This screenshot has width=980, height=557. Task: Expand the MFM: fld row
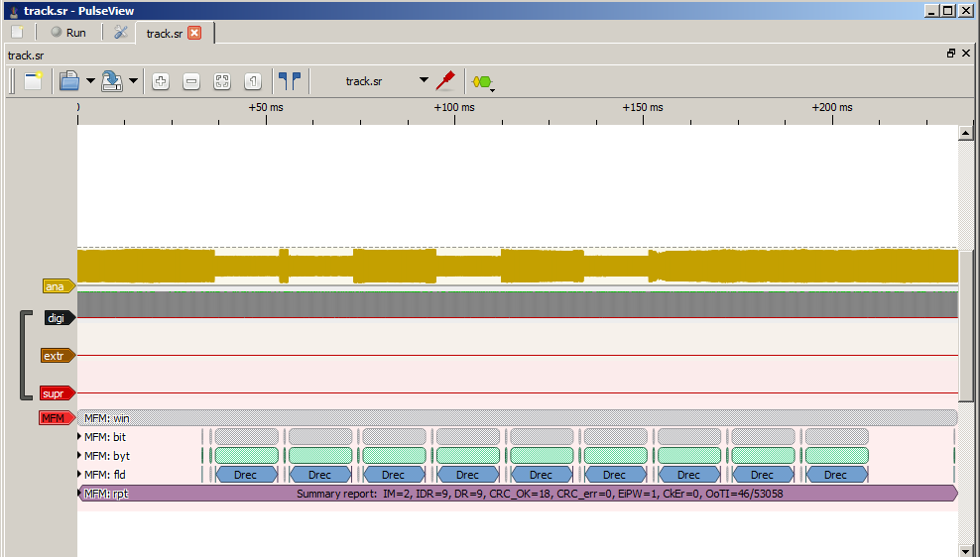(x=79, y=474)
